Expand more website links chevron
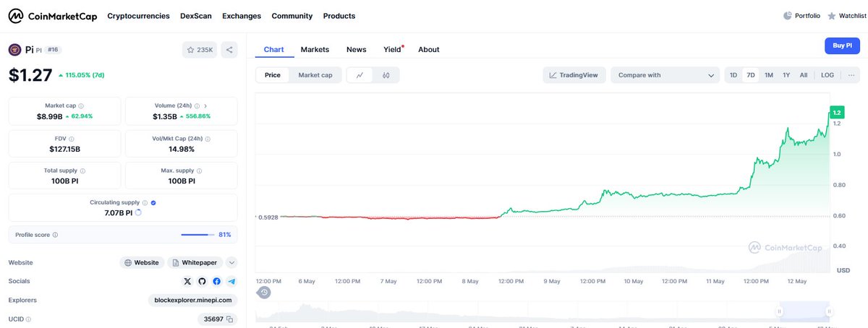Screen dimensions: 868x328 [x=231, y=262]
